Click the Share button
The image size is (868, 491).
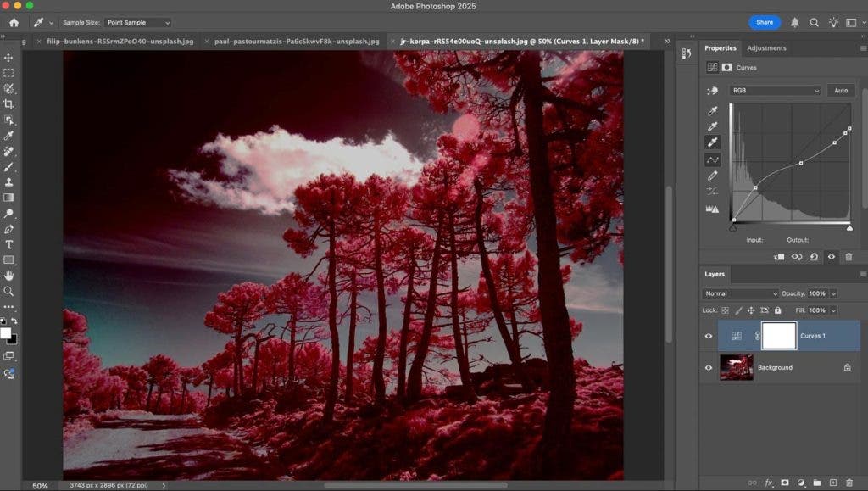[x=765, y=22]
